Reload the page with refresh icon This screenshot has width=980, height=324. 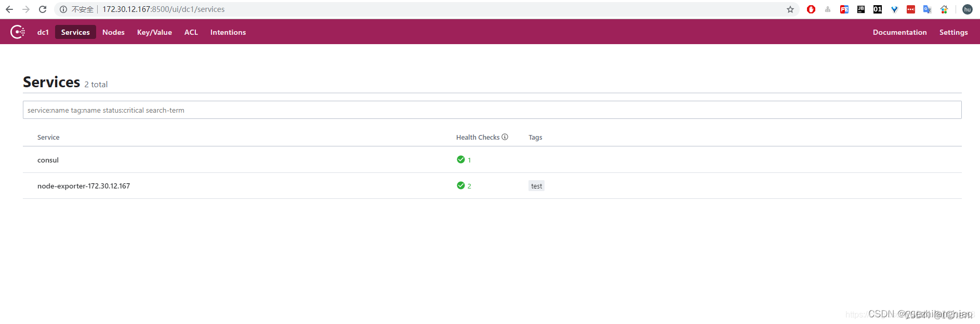pos(43,9)
